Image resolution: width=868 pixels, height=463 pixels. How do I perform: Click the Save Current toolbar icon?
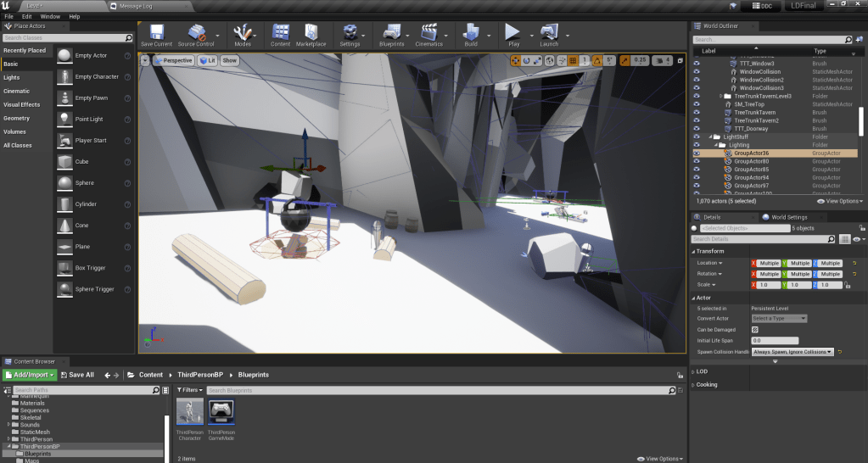coord(156,33)
